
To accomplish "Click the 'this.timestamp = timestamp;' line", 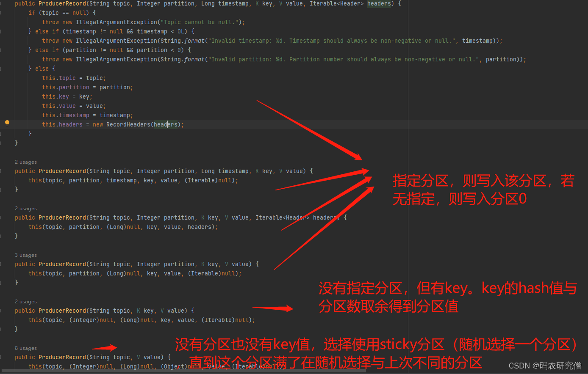I will coord(88,115).
